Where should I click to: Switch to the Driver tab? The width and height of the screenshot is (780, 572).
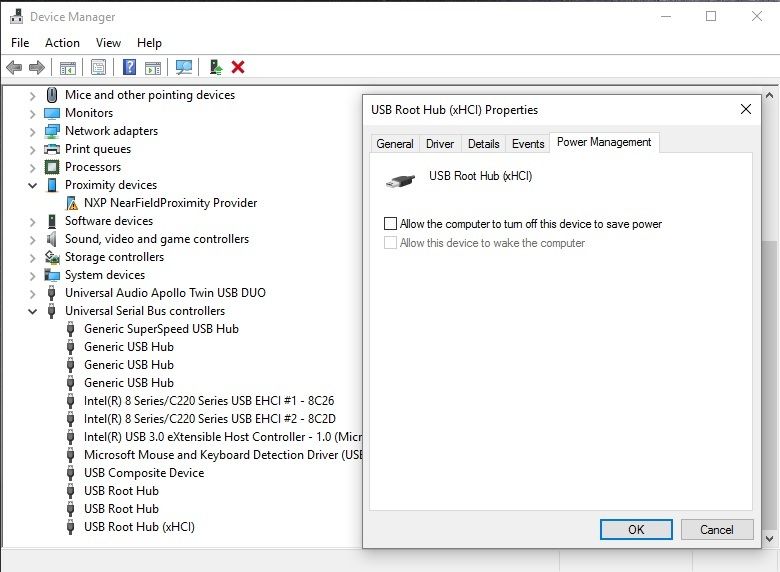coord(440,144)
